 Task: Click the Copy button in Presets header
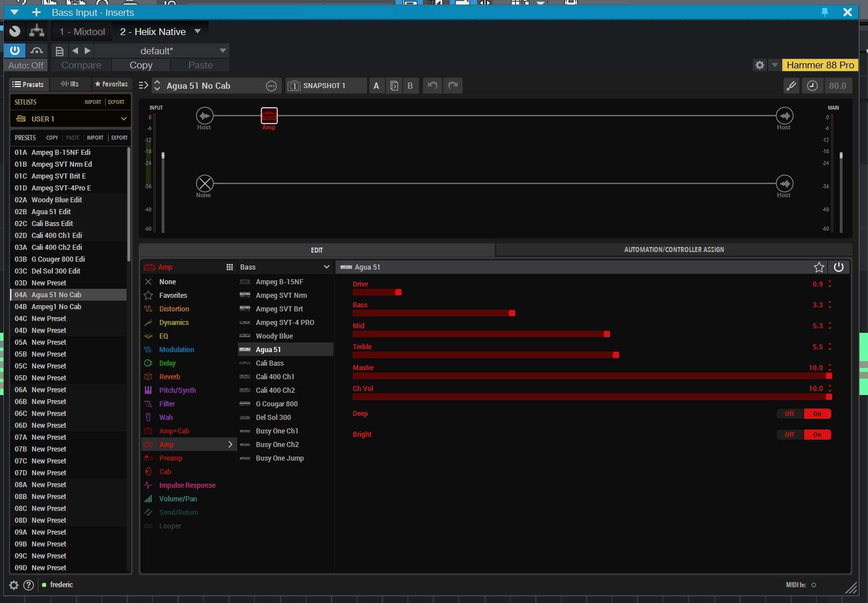(52, 138)
